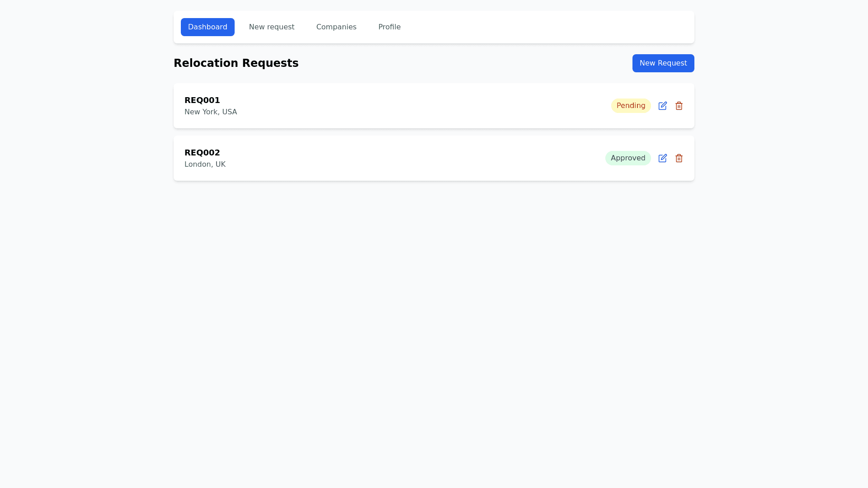The height and width of the screenshot is (488, 868).
Task: Click the Approved status badge
Action: pos(627,158)
